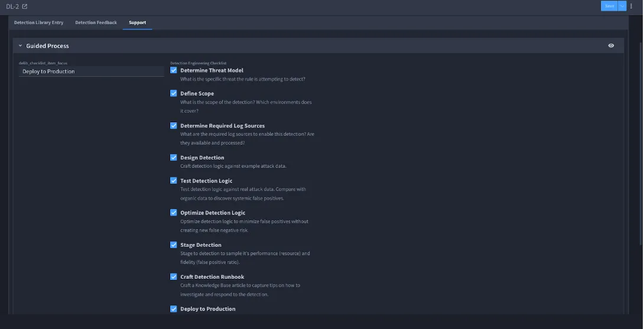
Task: Click the delib_checklist_item_focus field label
Action: tap(43, 63)
